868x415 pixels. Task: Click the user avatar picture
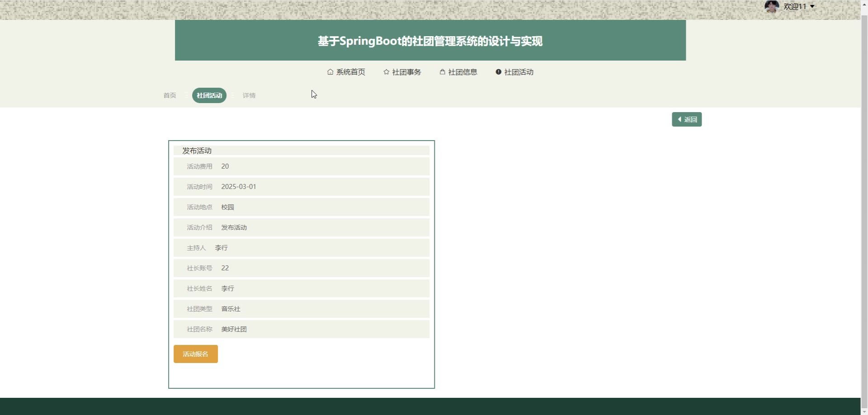pyautogui.click(x=771, y=6)
